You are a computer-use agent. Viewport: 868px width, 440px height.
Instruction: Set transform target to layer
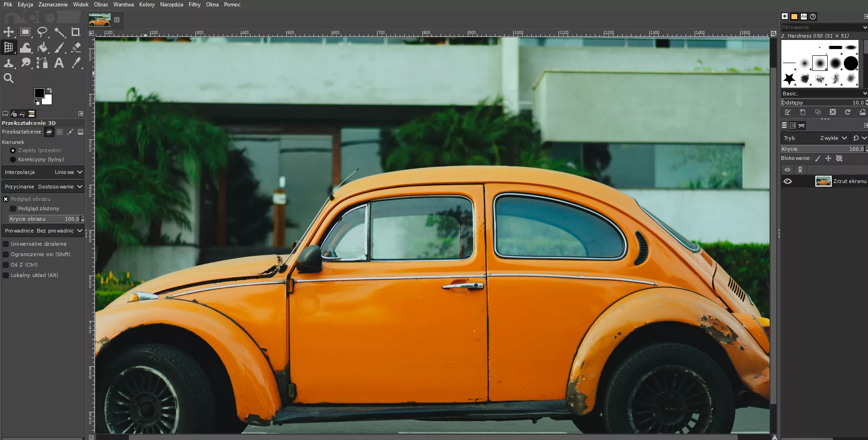[x=49, y=132]
